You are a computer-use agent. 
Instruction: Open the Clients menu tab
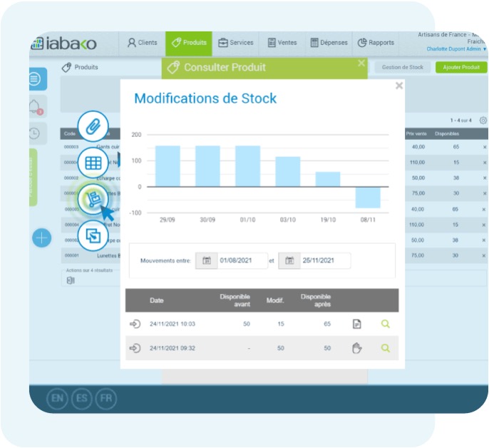coord(142,43)
